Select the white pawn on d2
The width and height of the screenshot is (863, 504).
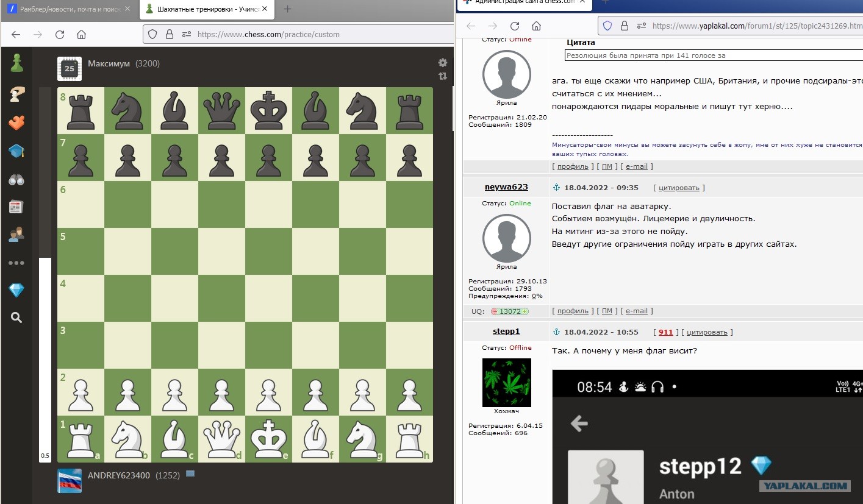coord(221,392)
